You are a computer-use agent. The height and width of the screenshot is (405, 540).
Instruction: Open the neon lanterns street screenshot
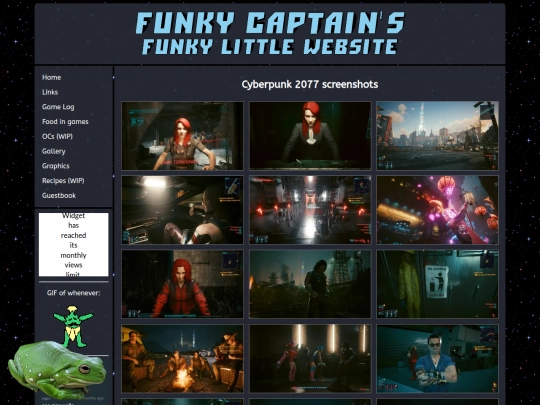[x=437, y=210]
